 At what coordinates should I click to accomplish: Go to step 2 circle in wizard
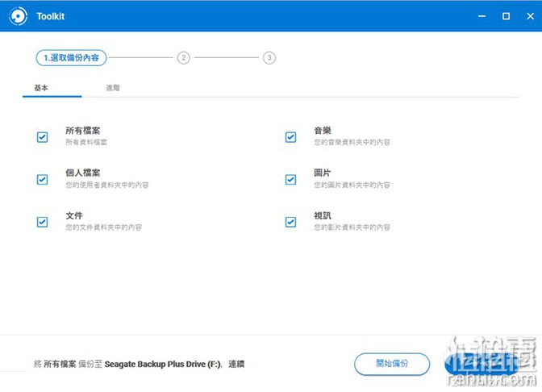pos(184,58)
